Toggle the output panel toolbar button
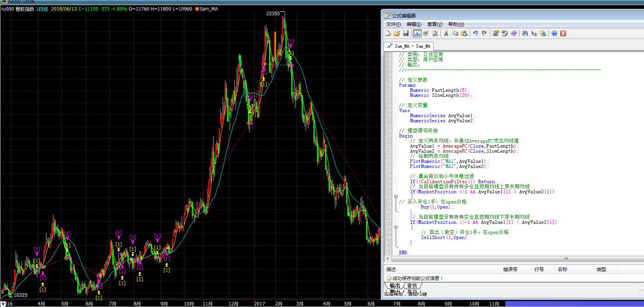Image resolution: width=644 pixels, height=307 pixels. click(x=417, y=34)
